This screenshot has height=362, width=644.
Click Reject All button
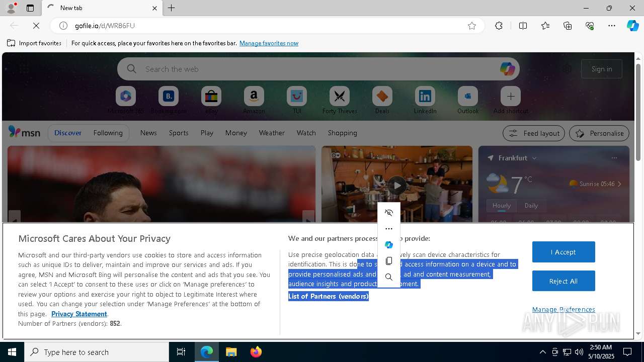[x=563, y=281]
